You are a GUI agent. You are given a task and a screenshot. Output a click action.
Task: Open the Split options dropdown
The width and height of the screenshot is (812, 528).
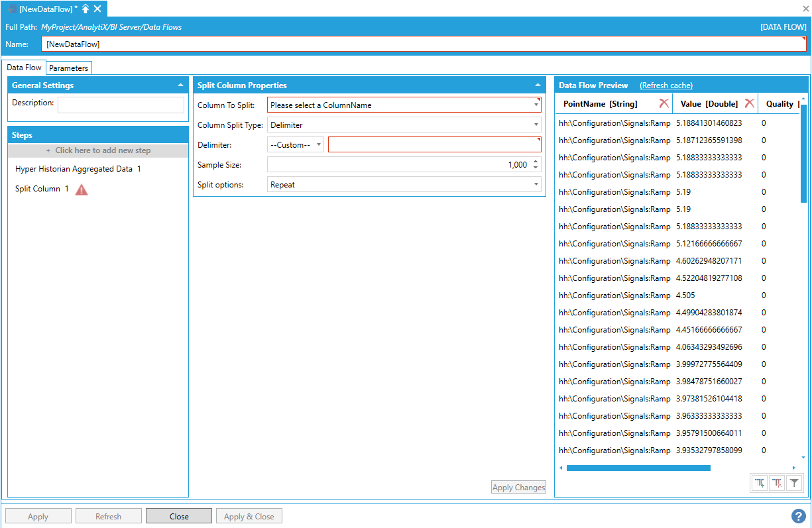[404, 185]
